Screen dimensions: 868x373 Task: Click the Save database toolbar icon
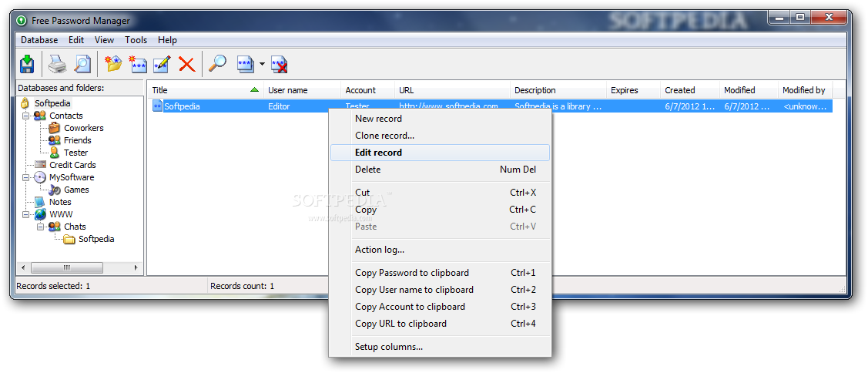coord(26,64)
